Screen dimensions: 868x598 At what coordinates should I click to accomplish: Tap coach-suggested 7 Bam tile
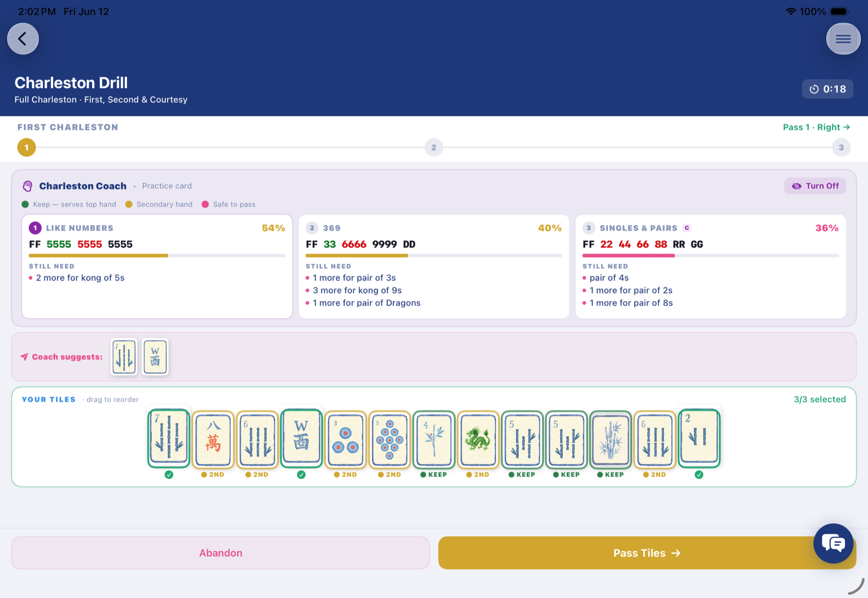tap(124, 357)
